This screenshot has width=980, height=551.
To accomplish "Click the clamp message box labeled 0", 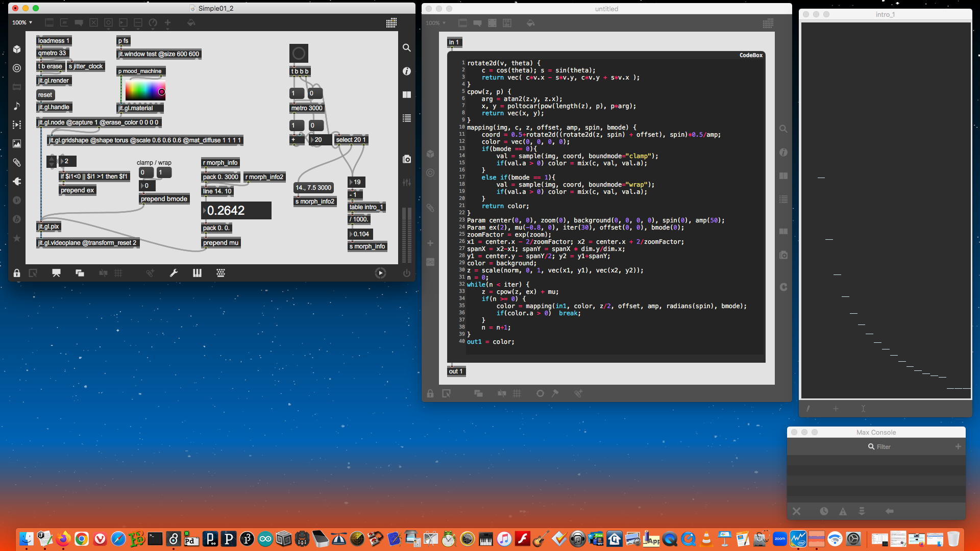I will pos(145,172).
